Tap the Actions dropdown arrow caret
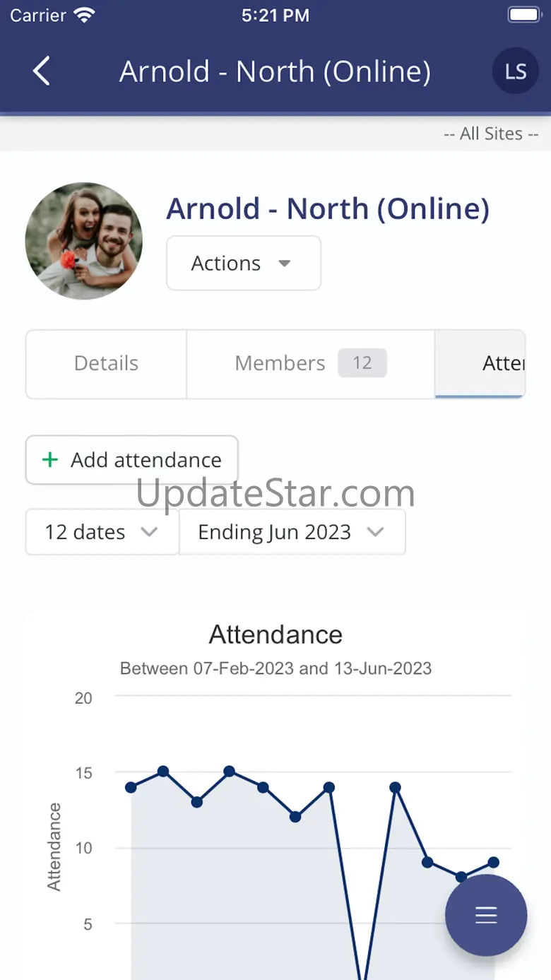The image size is (551, 980). (x=284, y=264)
